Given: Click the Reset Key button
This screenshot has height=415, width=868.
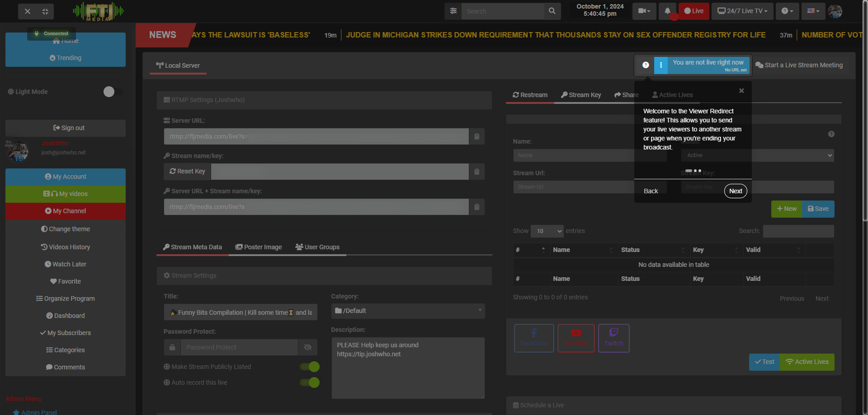Looking at the screenshot, I should pos(187,172).
